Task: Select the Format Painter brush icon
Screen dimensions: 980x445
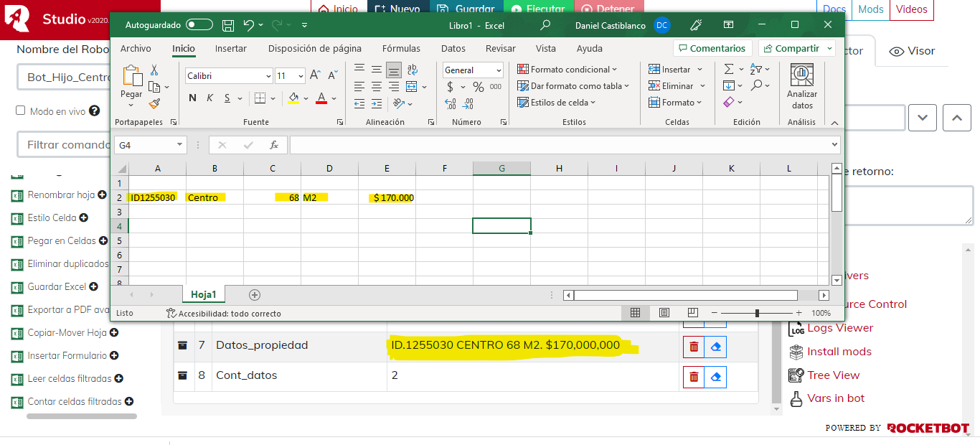Action: tap(154, 103)
